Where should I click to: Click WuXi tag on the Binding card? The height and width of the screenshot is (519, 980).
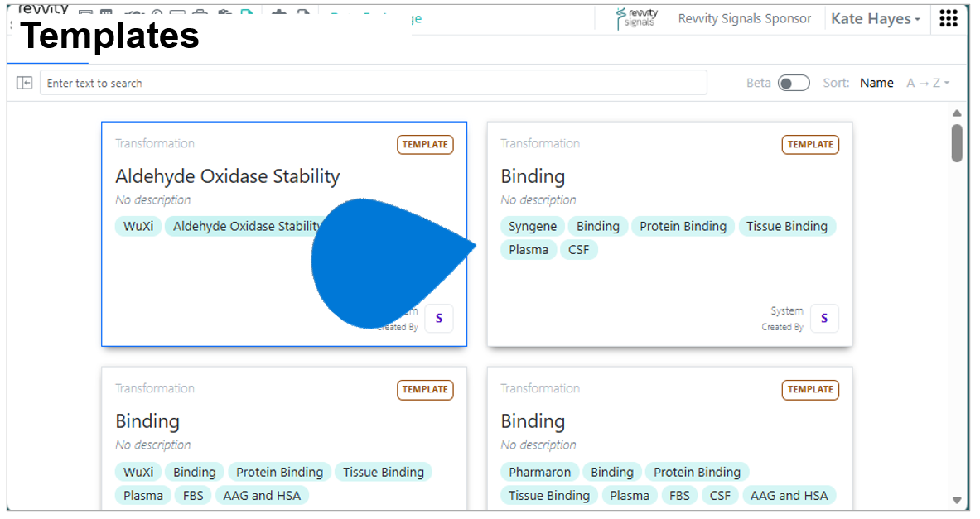[x=138, y=472]
